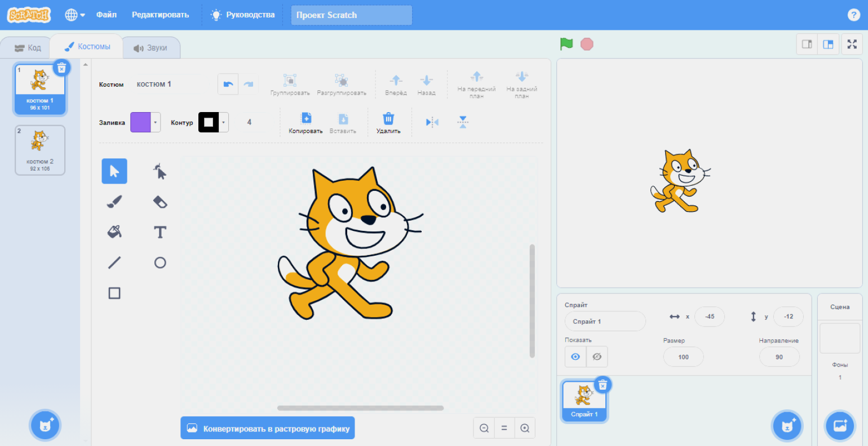Redo the costume edit

tap(249, 84)
